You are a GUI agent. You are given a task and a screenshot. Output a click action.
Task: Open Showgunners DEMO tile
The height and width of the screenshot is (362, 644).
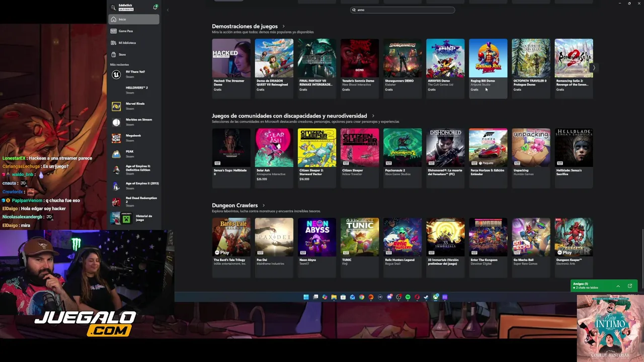403,68
